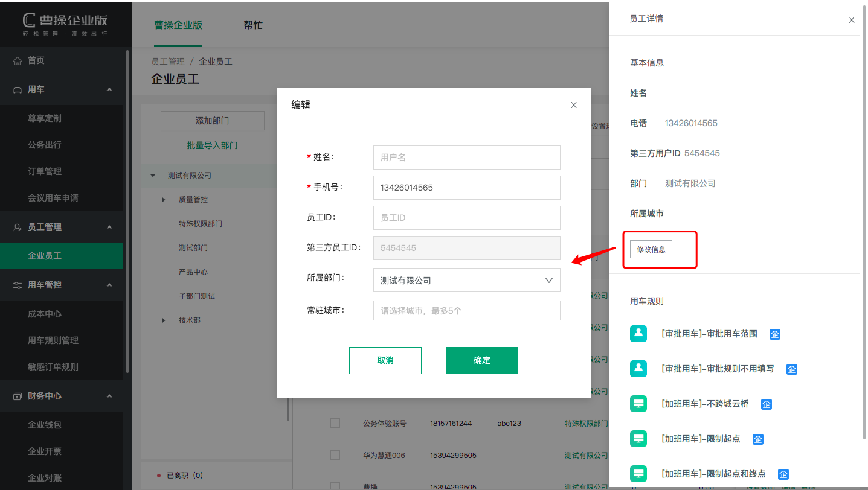Click the wallet icon beside 财务中心
Viewport: 868px width, 490px height.
(18, 396)
